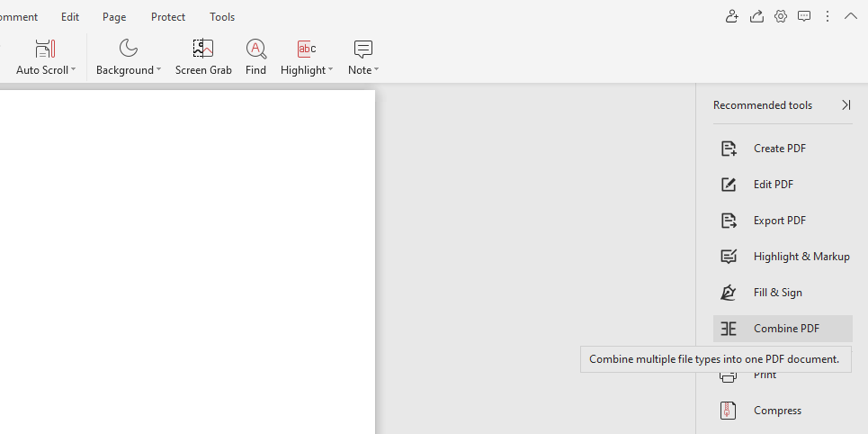The width and height of the screenshot is (868, 434).
Task: Select the Edit PDF tool
Action: pos(773,185)
